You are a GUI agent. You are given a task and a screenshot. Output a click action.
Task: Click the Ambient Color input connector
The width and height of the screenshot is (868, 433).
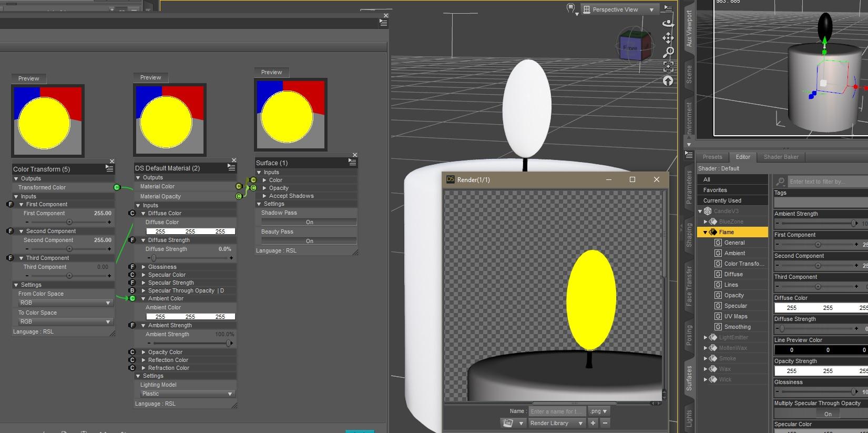point(132,298)
